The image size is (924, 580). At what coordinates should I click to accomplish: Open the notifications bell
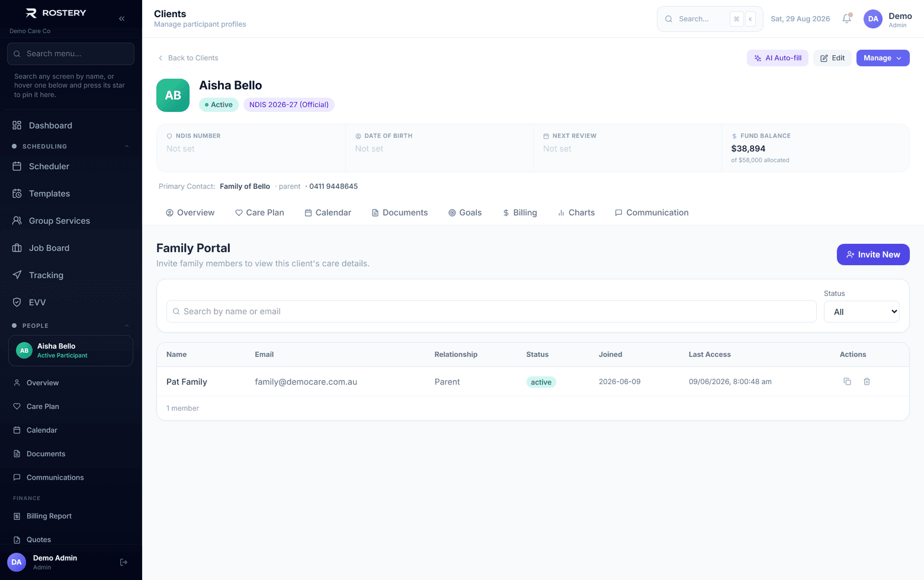click(847, 19)
